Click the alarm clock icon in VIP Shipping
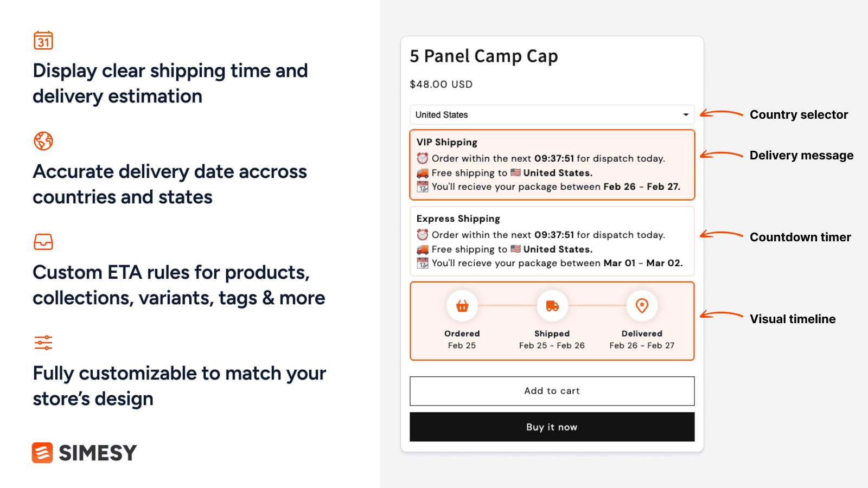Image resolution: width=868 pixels, height=488 pixels. [x=423, y=158]
